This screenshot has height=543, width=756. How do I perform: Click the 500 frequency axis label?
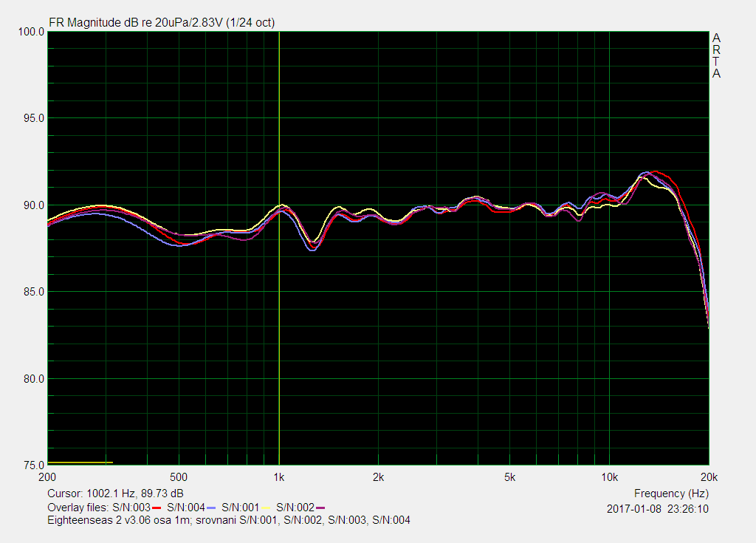pos(179,477)
